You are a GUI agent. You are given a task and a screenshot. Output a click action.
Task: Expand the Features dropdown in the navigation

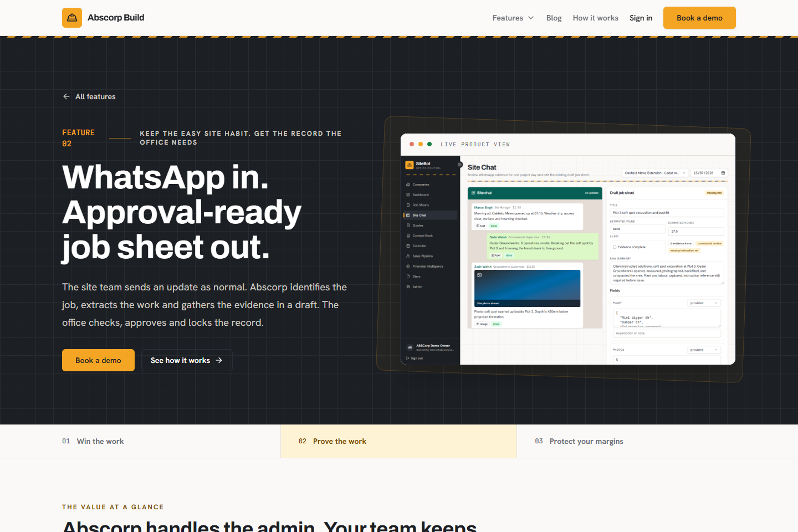click(513, 18)
